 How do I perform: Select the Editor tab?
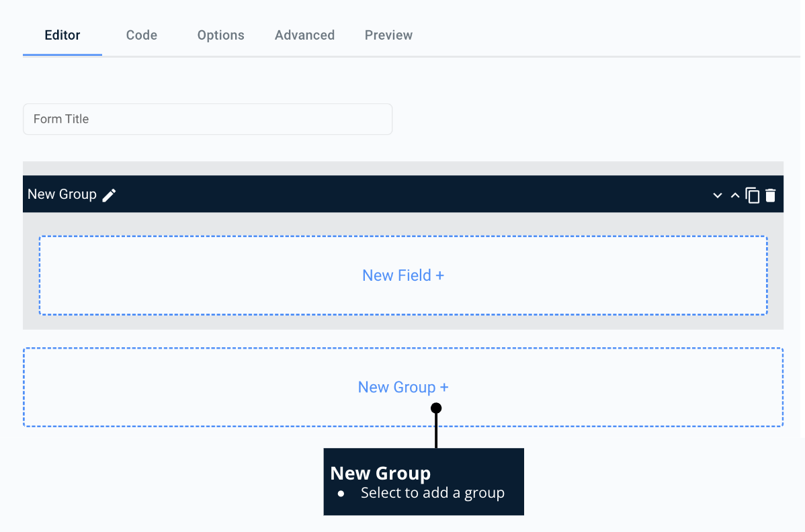62,35
